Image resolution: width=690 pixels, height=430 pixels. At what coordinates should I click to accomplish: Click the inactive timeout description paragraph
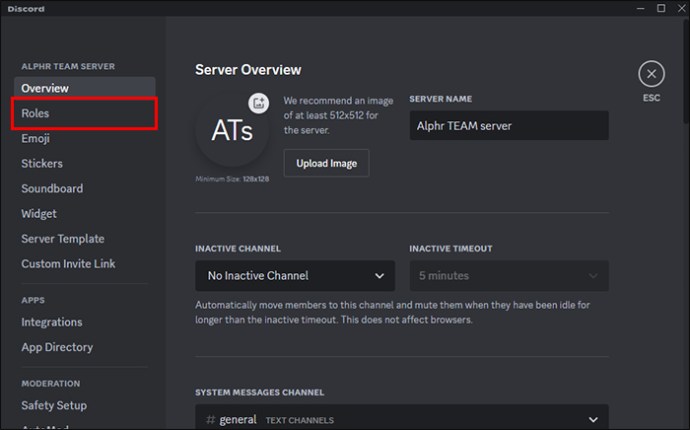coord(393,312)
